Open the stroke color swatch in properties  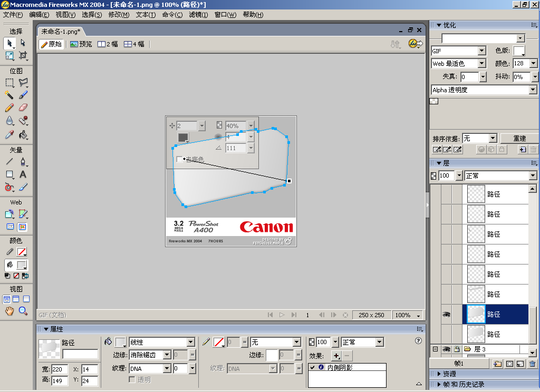(219, 342)
